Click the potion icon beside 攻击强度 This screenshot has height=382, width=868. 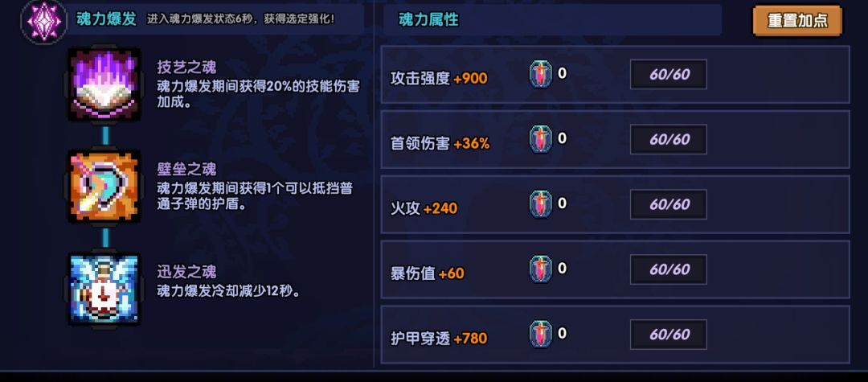[x=541, y=75]
